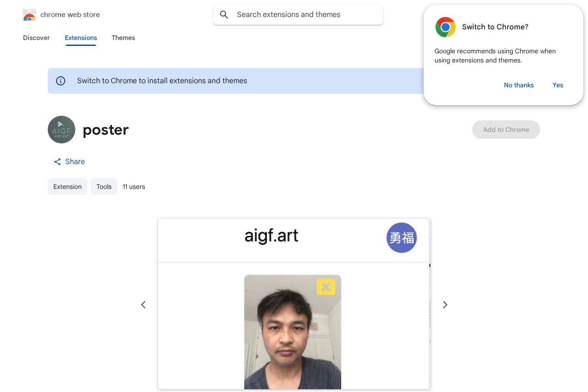588x392 pixels.
Task: Click the yellow X icon on the photo
Action: pos(326,287)
